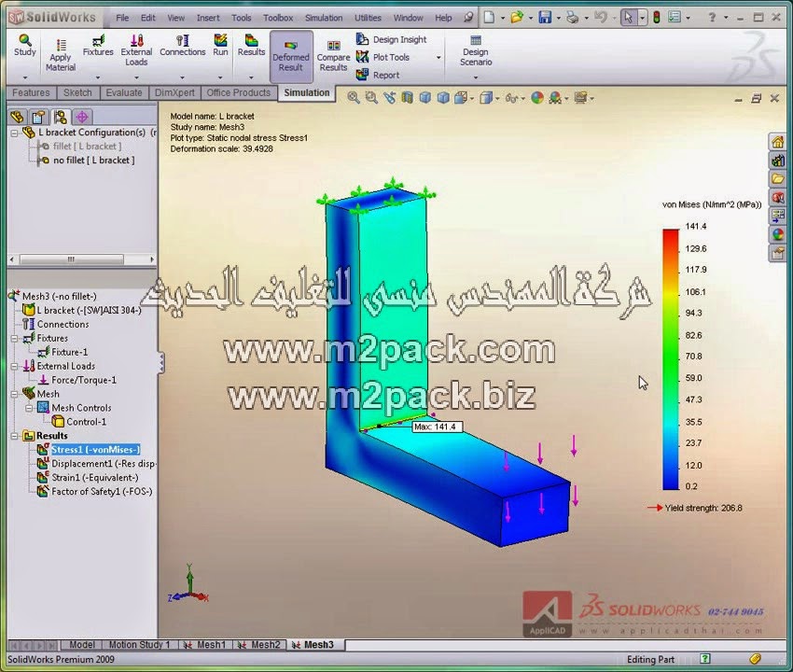Switch to the Model tab
The width and height of the screenshot is (793, 672).
coord(81,645)
